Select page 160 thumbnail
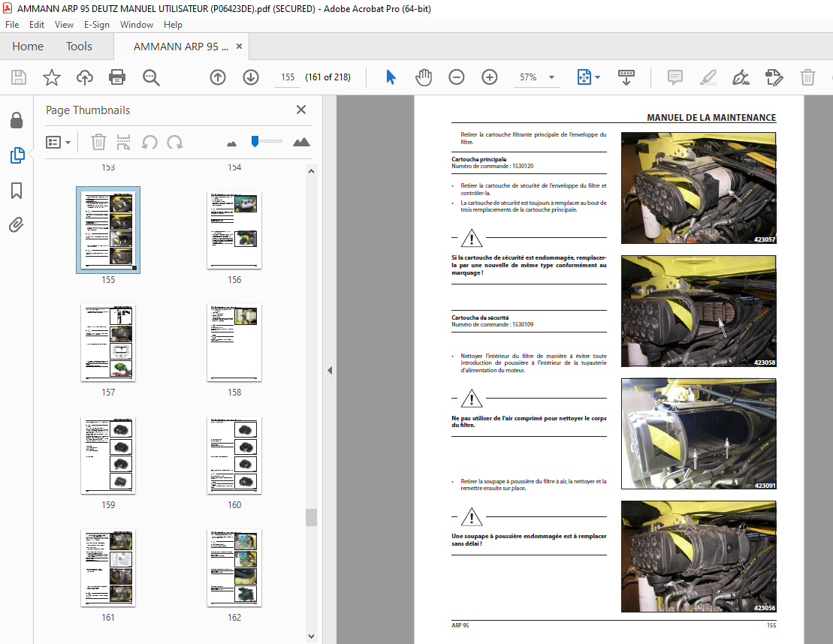 [234, 455]
